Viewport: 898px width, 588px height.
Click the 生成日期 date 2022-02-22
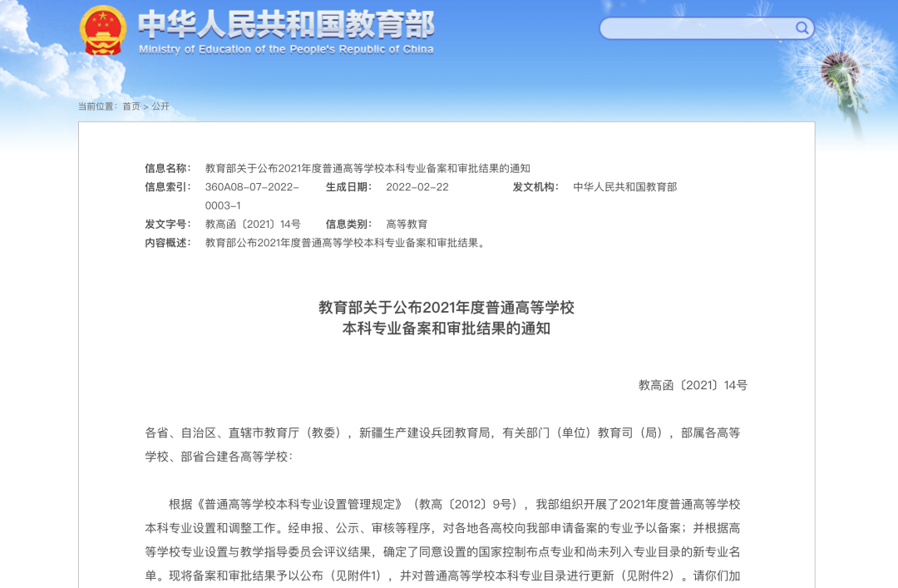tap(418, 187)
